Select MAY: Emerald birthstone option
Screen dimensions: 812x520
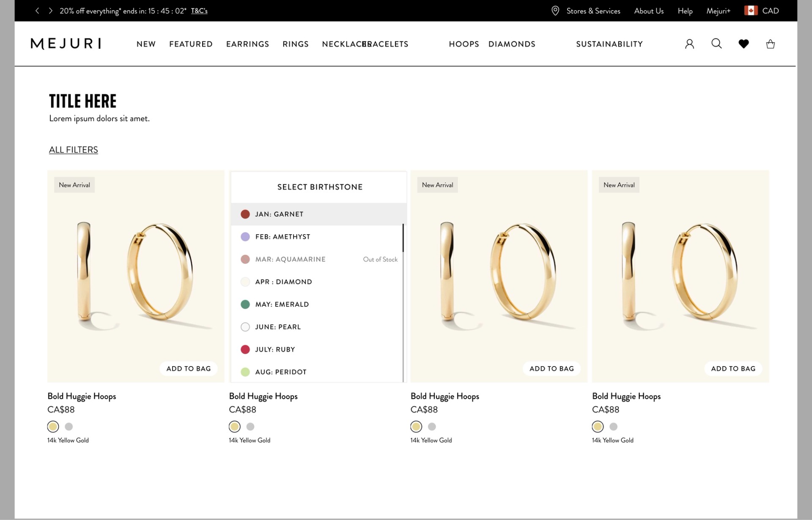[282, 304]
